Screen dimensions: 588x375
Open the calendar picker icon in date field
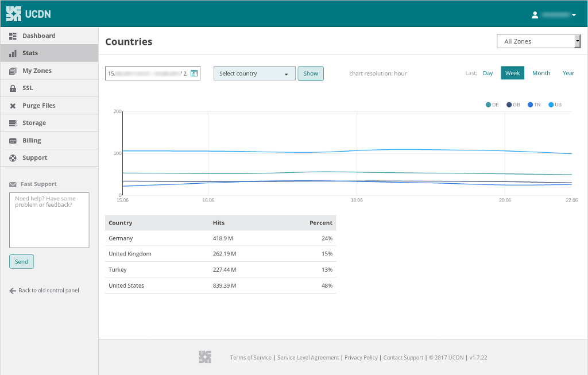pyautogui.click(x=194, y=74)
